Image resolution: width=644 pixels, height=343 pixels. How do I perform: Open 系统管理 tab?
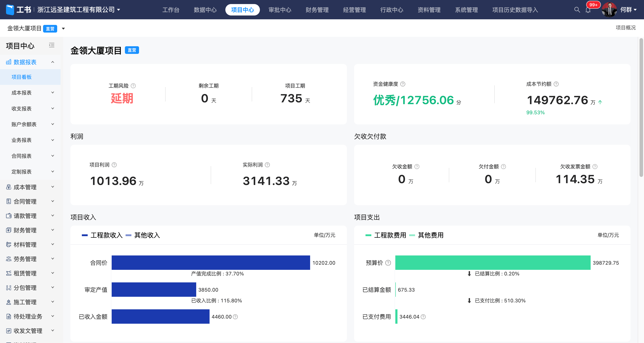[x=466, y=10]
